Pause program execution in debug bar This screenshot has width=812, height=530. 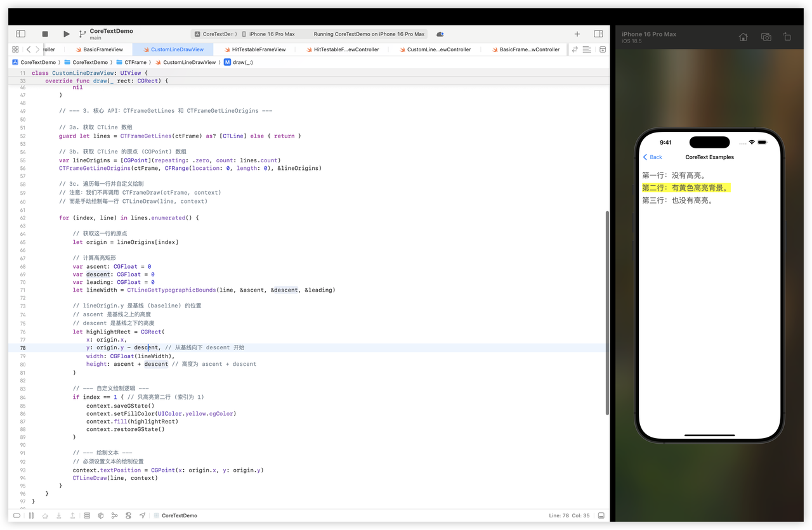click(31, 515)
